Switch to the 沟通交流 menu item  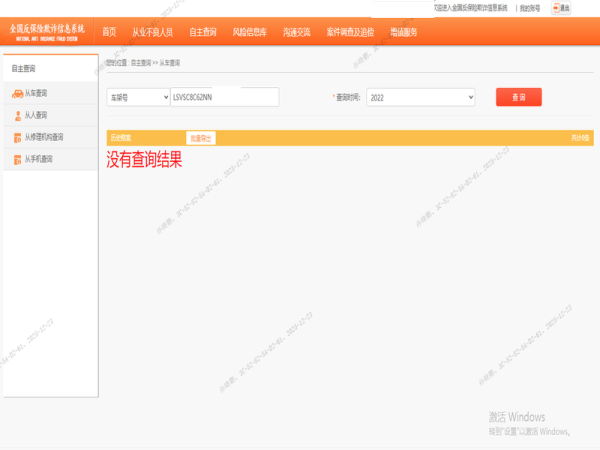click(297, 32)
